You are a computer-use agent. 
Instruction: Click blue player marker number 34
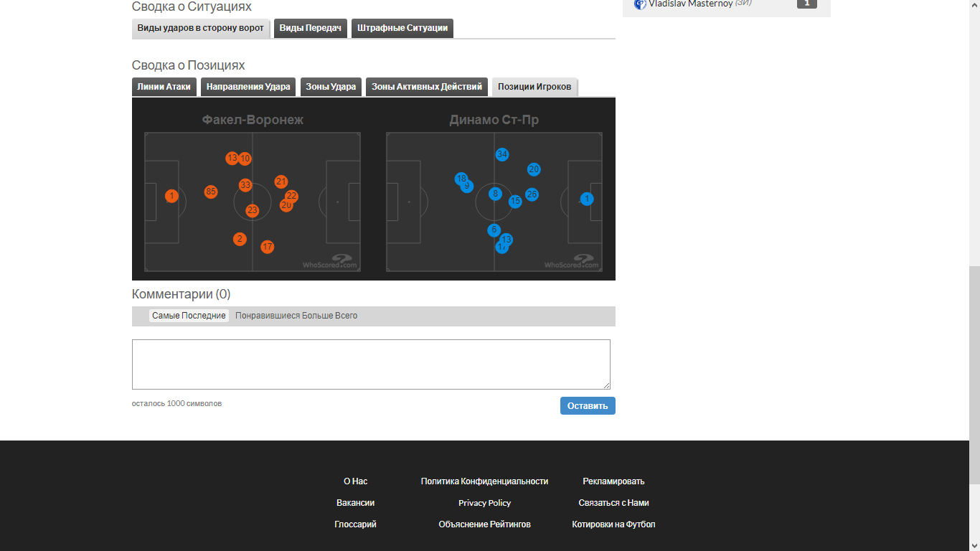502,154
